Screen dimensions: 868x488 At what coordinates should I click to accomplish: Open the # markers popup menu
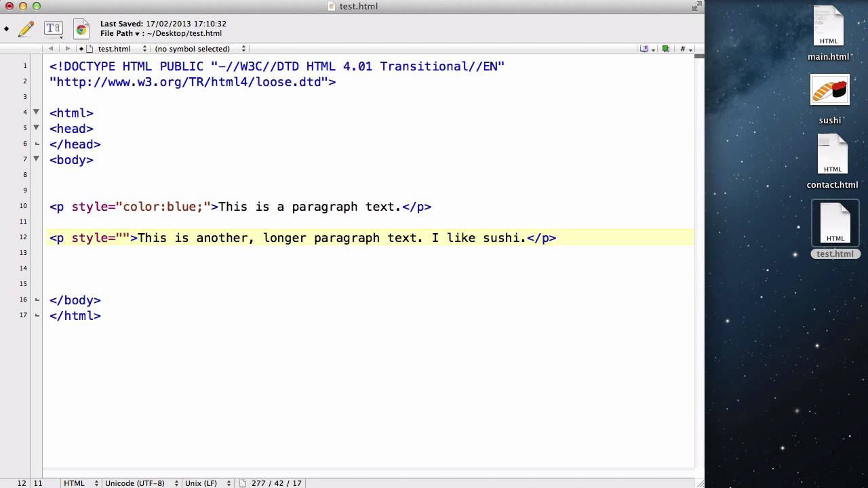[686, 49]
